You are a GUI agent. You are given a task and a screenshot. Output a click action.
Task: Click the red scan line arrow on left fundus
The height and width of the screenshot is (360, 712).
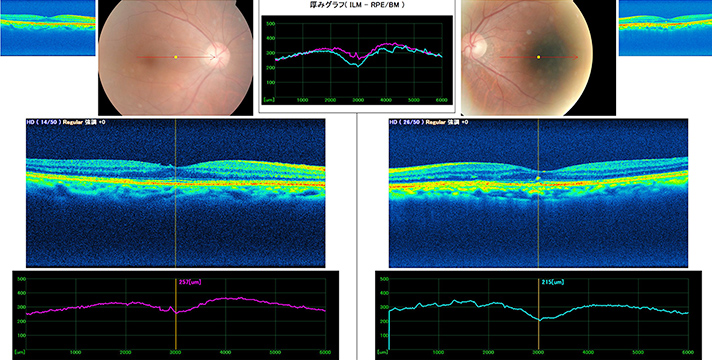click(175, 57)
